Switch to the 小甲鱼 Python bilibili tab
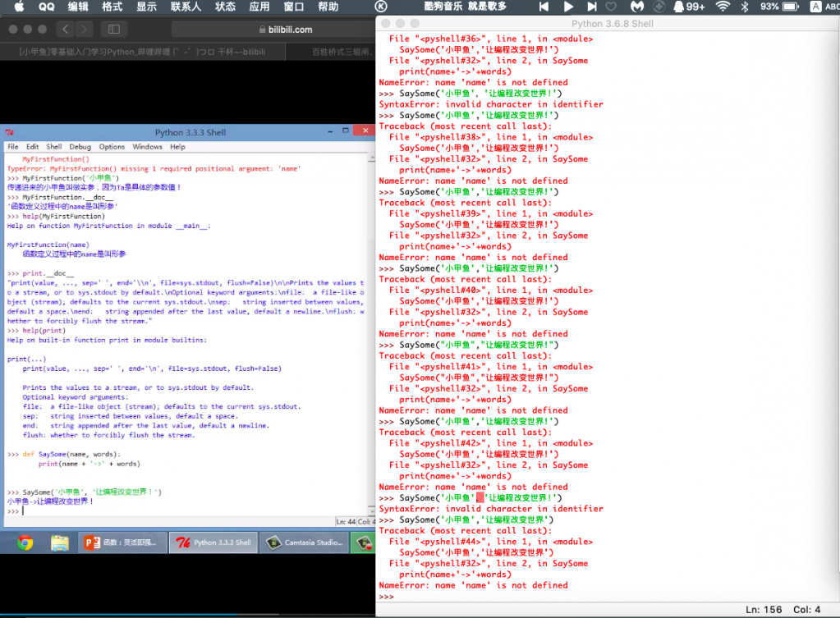840x618 pixels. click(142, 52)
